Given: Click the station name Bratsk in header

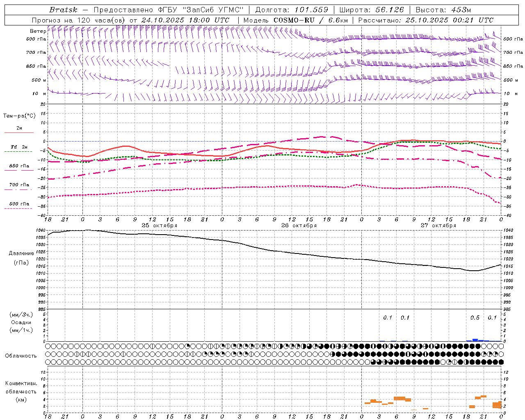Looking at the screenshot, I should (63, 10).
